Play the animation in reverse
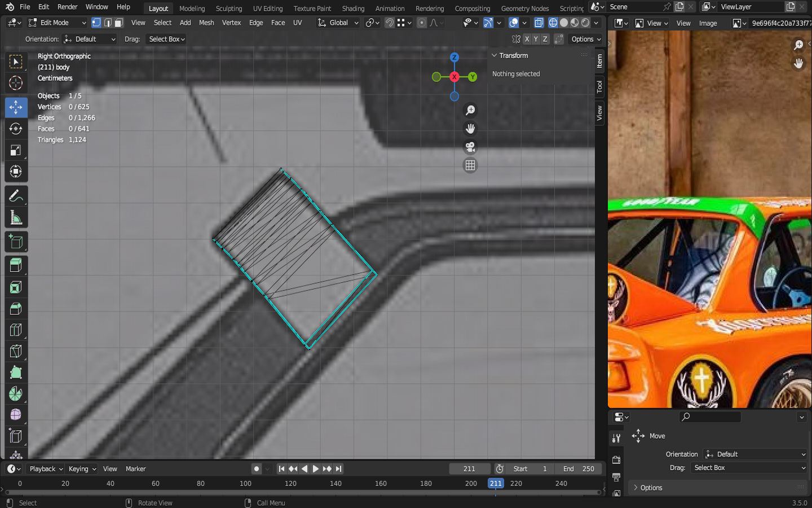This screenshot has width=812, height=508. pos(304,468)
